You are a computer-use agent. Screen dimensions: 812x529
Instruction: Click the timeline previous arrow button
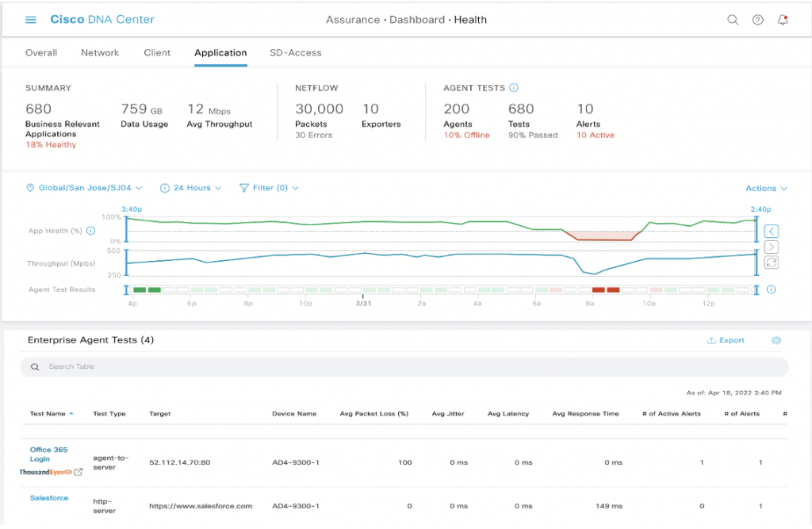771,231
